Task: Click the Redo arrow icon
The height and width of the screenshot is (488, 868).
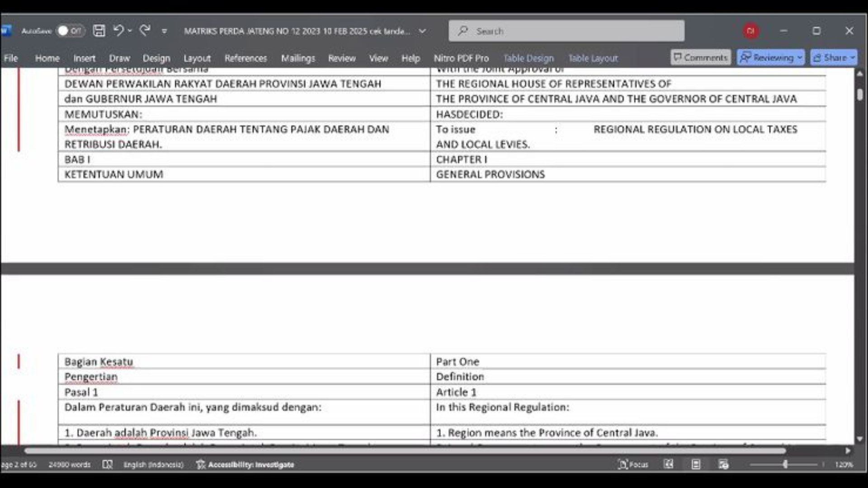Action: click(145, 31)
